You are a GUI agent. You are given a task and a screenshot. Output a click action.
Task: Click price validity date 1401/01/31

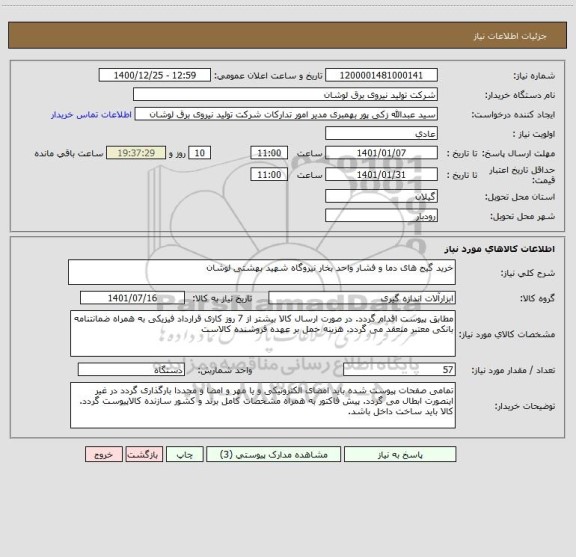tap(381, 175)
